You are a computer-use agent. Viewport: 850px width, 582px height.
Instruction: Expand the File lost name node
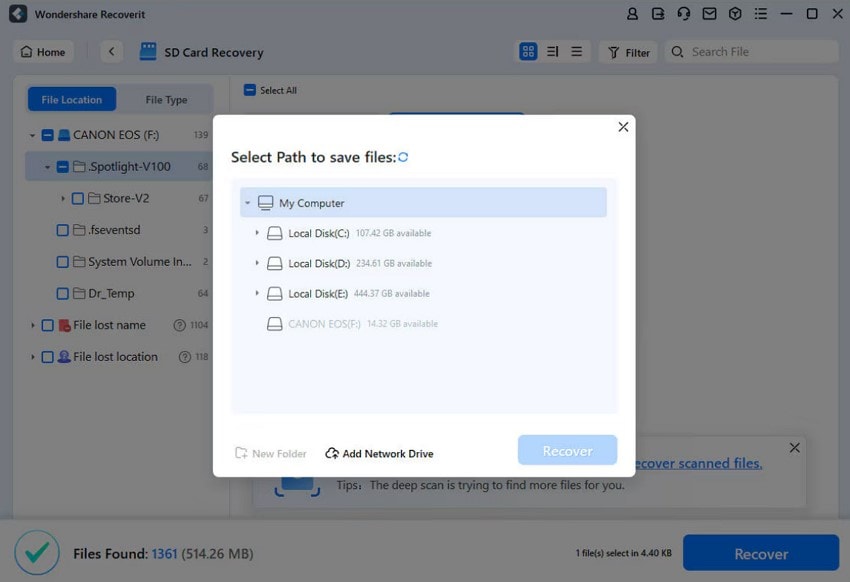pos(33,325)
